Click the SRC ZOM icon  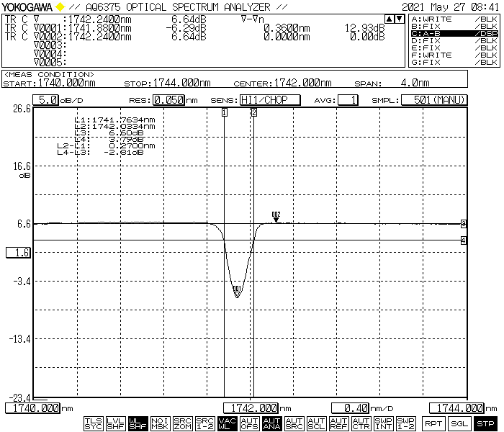(x=182, y=423)
